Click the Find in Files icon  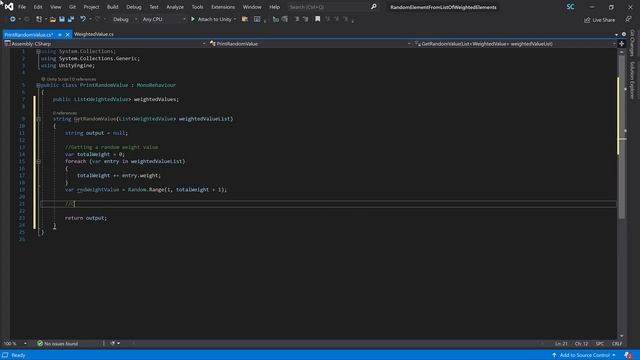[245, 19]
